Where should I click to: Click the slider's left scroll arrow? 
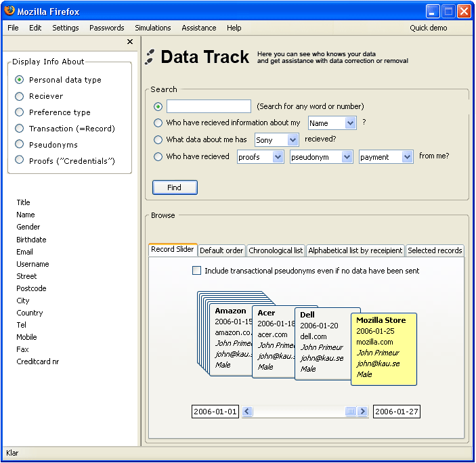click(247, 412)
